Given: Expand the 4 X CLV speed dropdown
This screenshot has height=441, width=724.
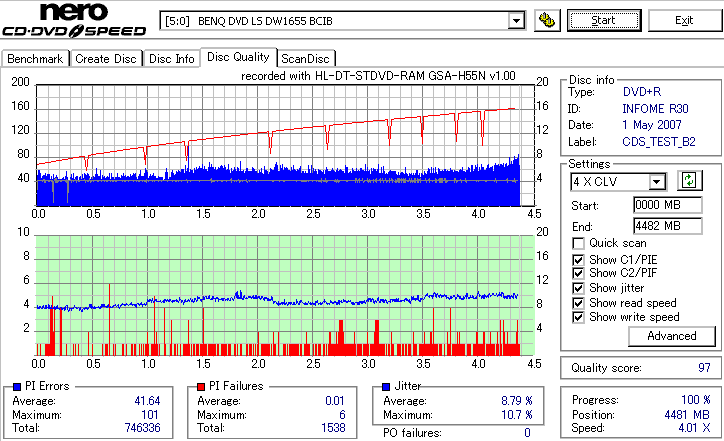Looking at the screenshot, I should coord(656,182).
